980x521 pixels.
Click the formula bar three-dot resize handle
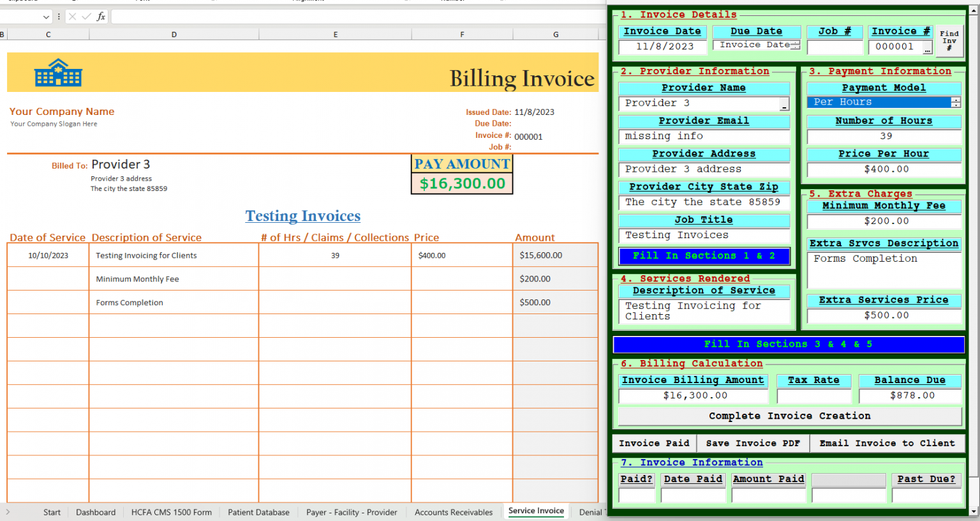tap(59, 17)
